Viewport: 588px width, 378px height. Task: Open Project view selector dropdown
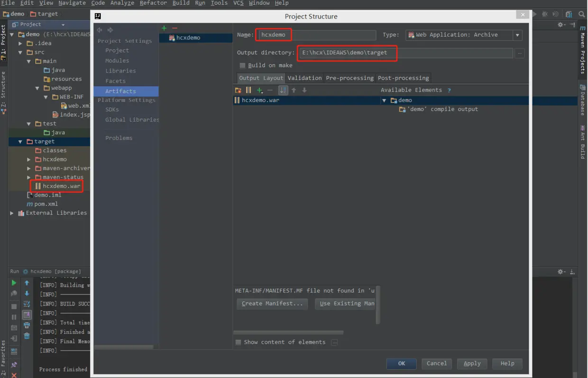63,25
